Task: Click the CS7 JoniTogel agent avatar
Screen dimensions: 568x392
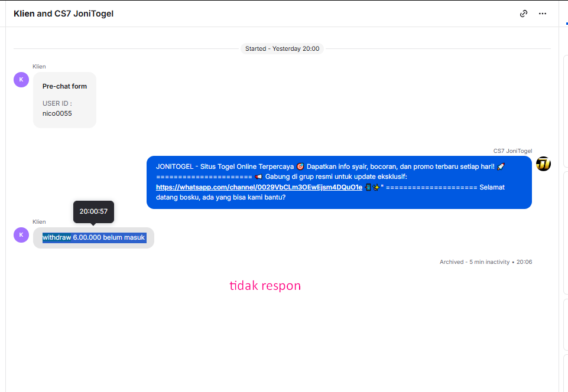Action: [x=543, y=164]
